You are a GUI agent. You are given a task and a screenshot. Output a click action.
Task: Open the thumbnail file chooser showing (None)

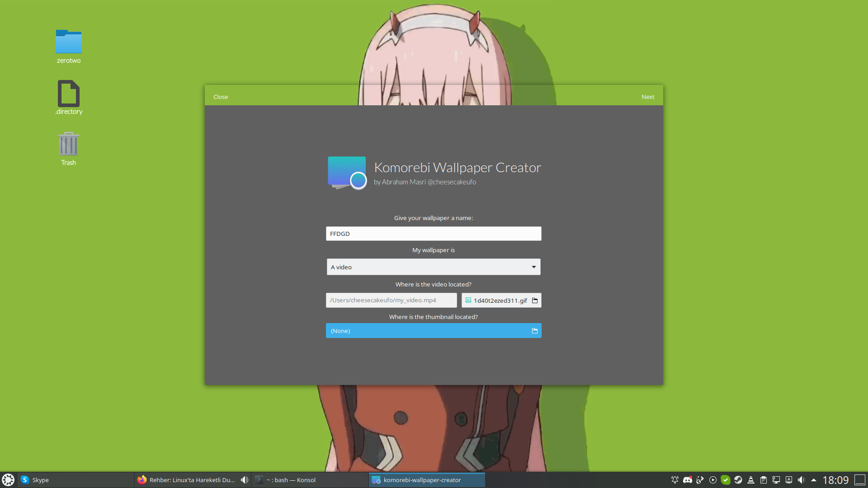point(433,331)
